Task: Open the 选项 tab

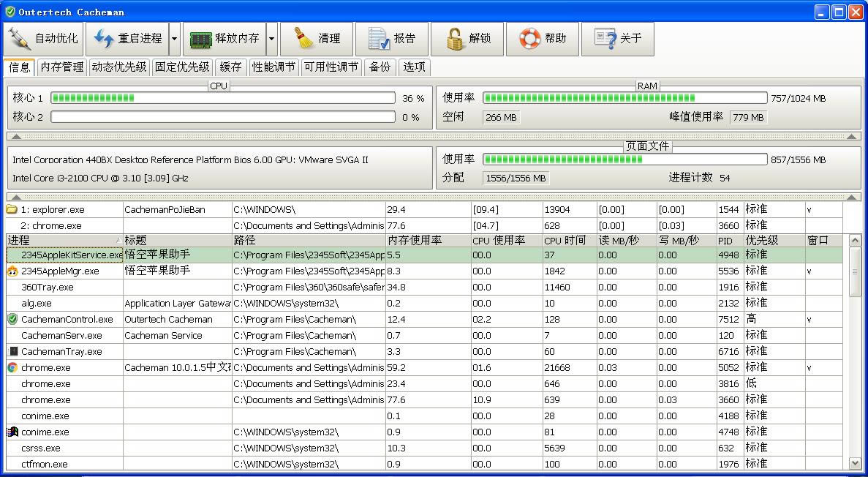Action: [x=414, y=67]
